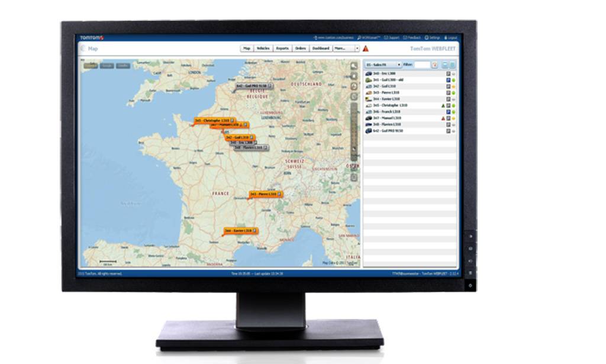Screen dimensions: 606x364
Task: Click the 343 - Pierre L310 marker on the map
Action: coord(265,193)
